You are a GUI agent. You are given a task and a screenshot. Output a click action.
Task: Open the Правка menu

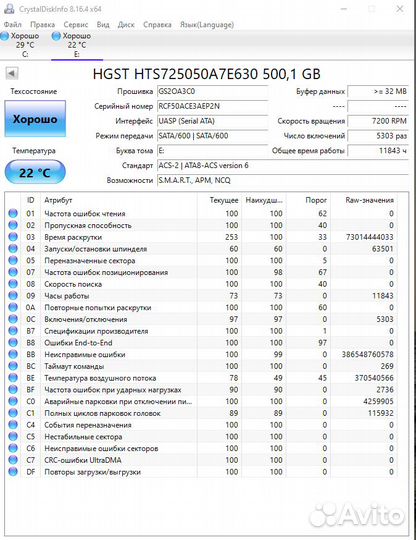pyautogui.click(x=42, y=25)
